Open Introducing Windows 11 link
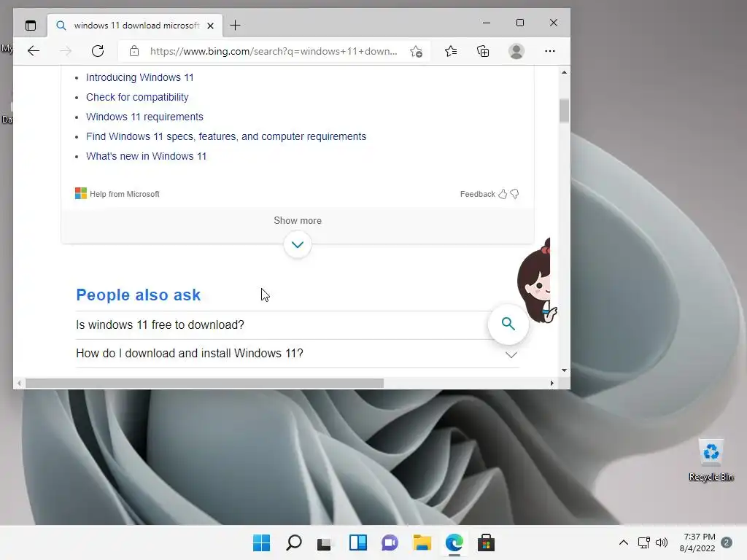Screen dimensions: 747x560 (x=139, y=77)
